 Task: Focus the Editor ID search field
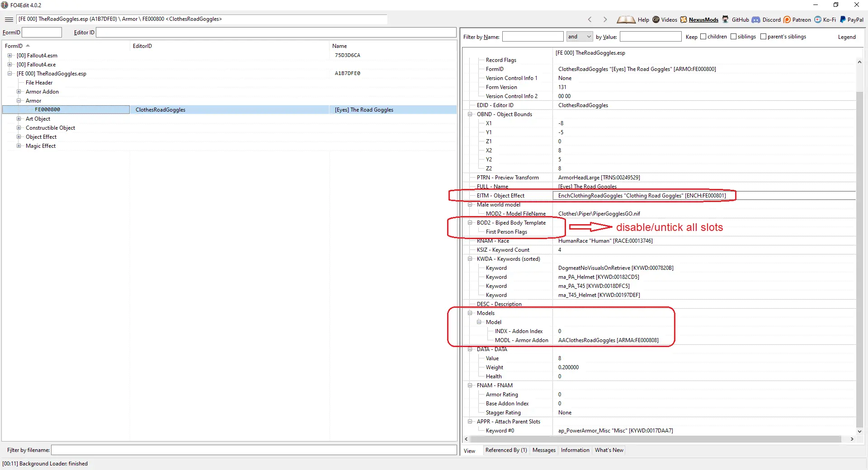coord(276,33)
